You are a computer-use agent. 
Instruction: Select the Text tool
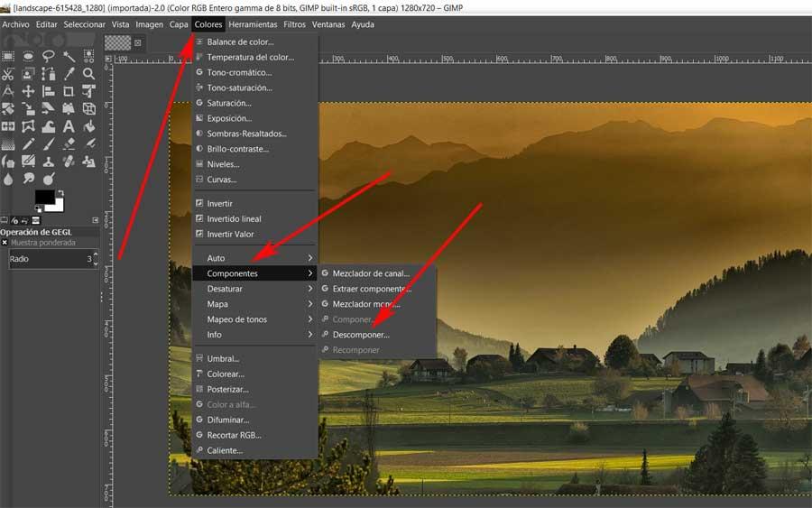pyautogui.click(x=69, y=126)
